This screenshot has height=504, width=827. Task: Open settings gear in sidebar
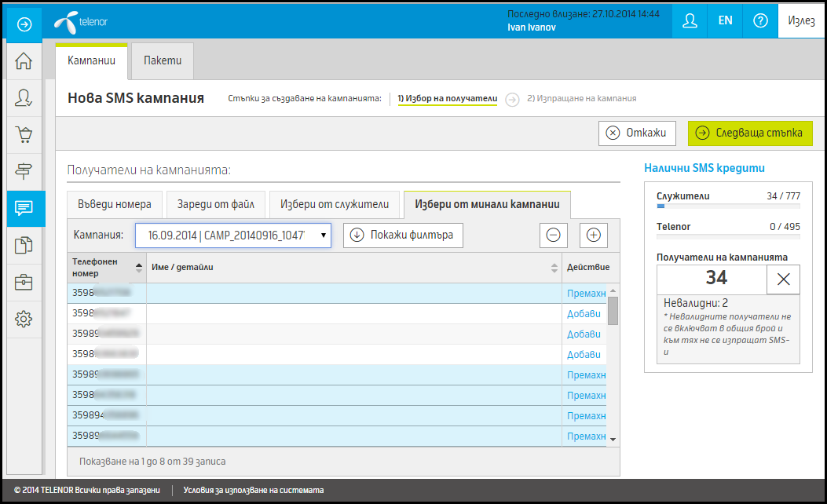tap(24, 320)
